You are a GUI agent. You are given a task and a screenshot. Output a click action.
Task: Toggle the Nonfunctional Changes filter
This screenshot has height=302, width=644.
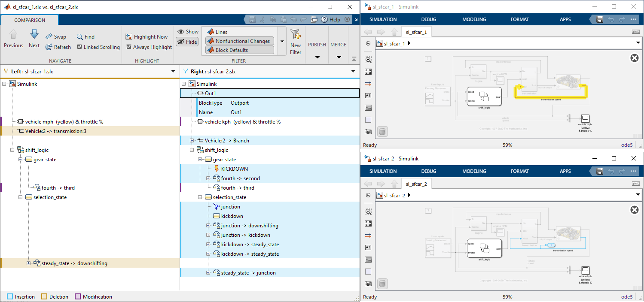click(x=239, y=41)
